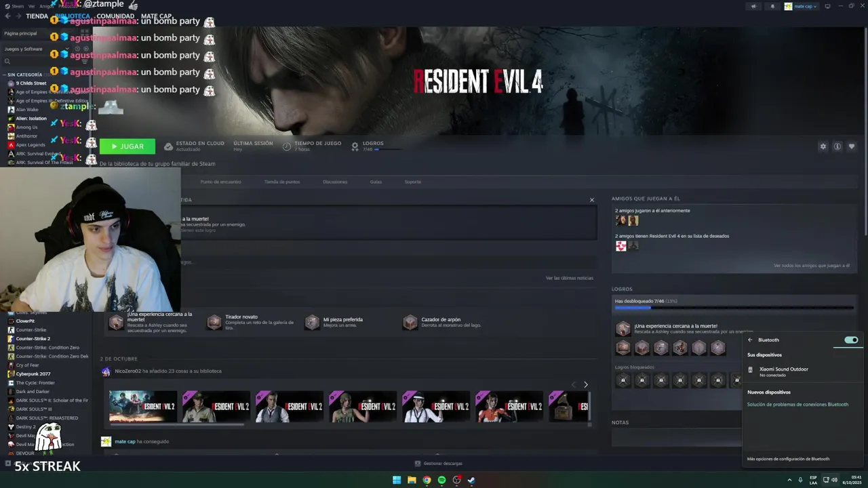The height and width of the screenshot is (488, 868).
Task: Open the TIENDA tab
Action: click(37, 16)
